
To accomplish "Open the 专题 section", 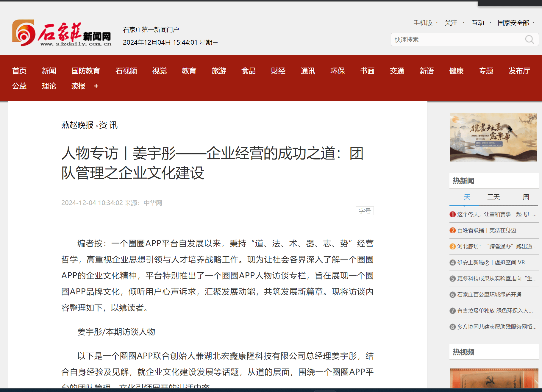I will click(x=486, y=71).
